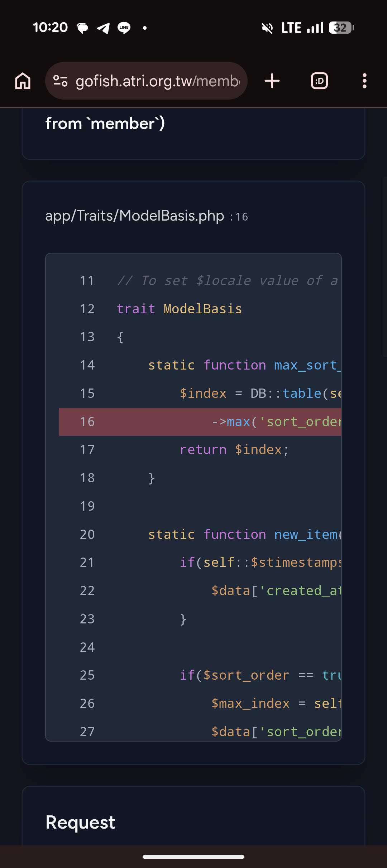Tap the browser home icon
387x868 pixels.
(x=23, y=81)
